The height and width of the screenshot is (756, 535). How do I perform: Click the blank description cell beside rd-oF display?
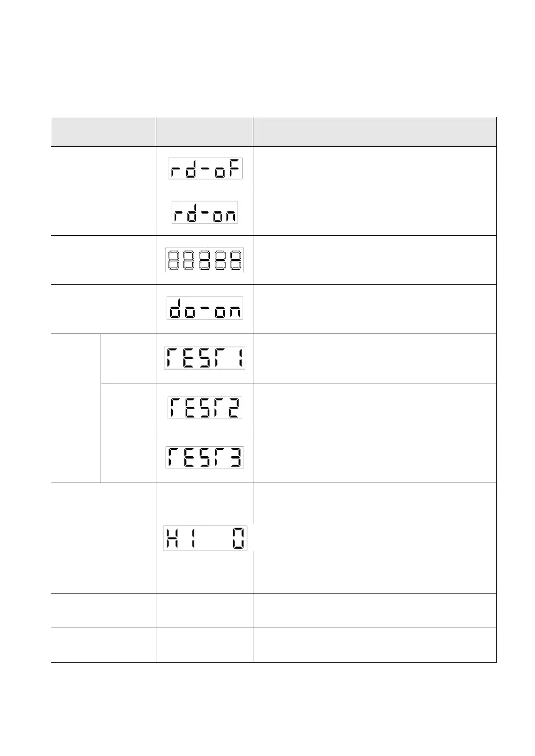coord(375,169)
